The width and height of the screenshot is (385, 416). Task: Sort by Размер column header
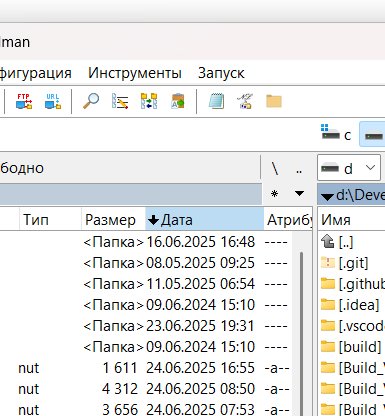tap(113, 220)
